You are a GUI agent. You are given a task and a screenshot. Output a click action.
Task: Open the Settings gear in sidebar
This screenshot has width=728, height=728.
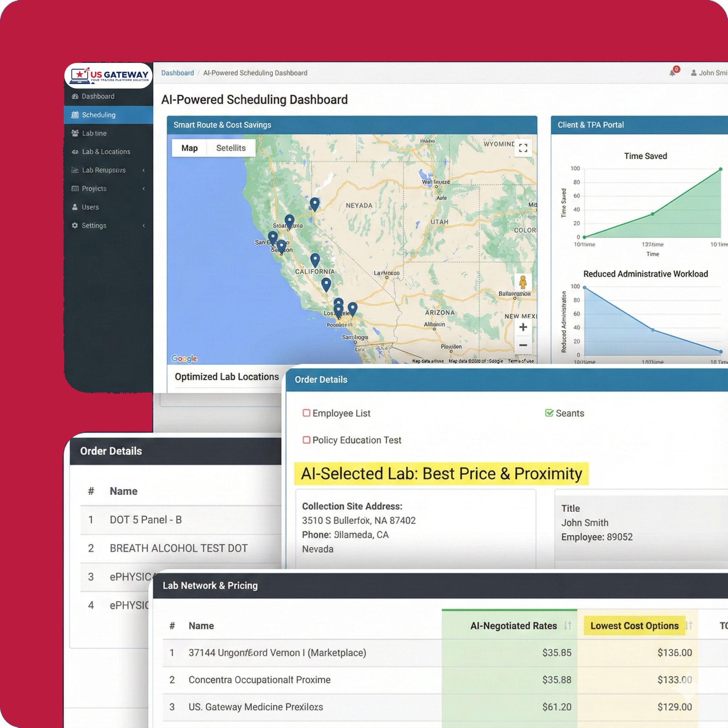(75, 225)
